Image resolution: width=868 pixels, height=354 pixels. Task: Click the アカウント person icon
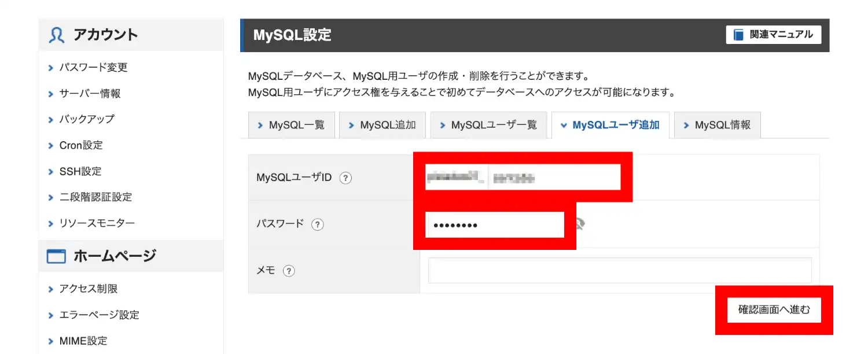57,35
